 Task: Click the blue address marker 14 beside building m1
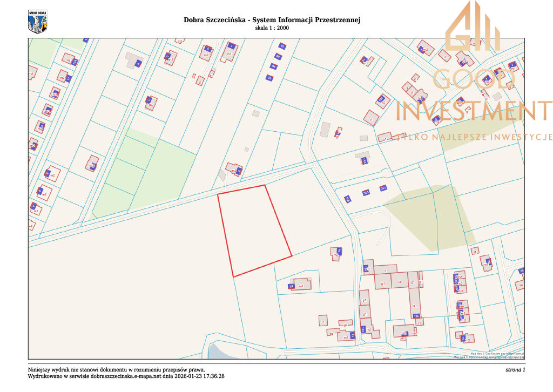[291, 286]
